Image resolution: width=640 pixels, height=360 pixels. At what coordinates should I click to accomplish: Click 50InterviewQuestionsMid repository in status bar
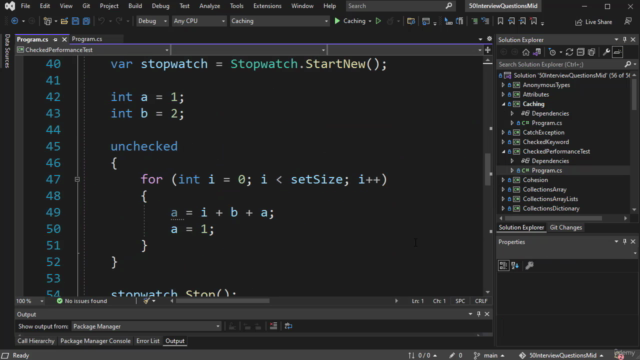point(561,355)
